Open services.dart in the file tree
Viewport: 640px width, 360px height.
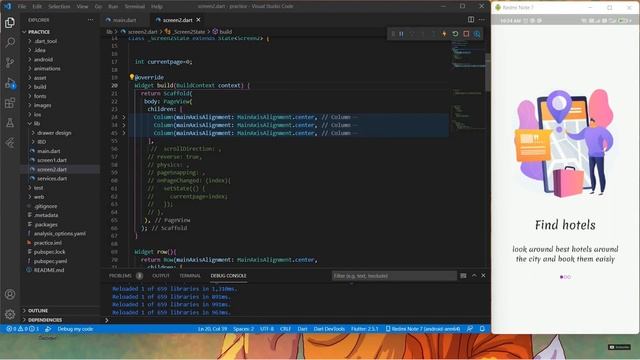(x=52, y=178)
